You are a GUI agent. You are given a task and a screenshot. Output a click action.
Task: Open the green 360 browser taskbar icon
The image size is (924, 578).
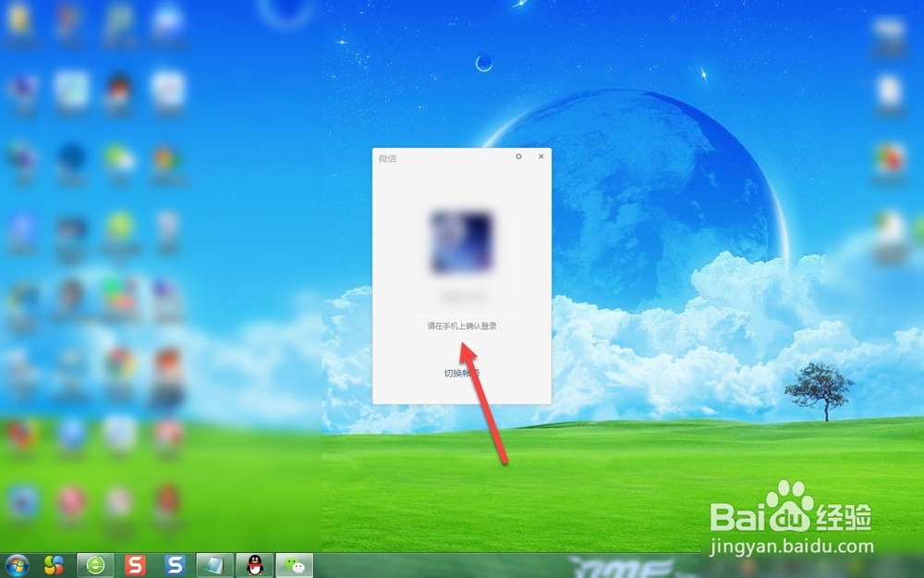(95, 566)
